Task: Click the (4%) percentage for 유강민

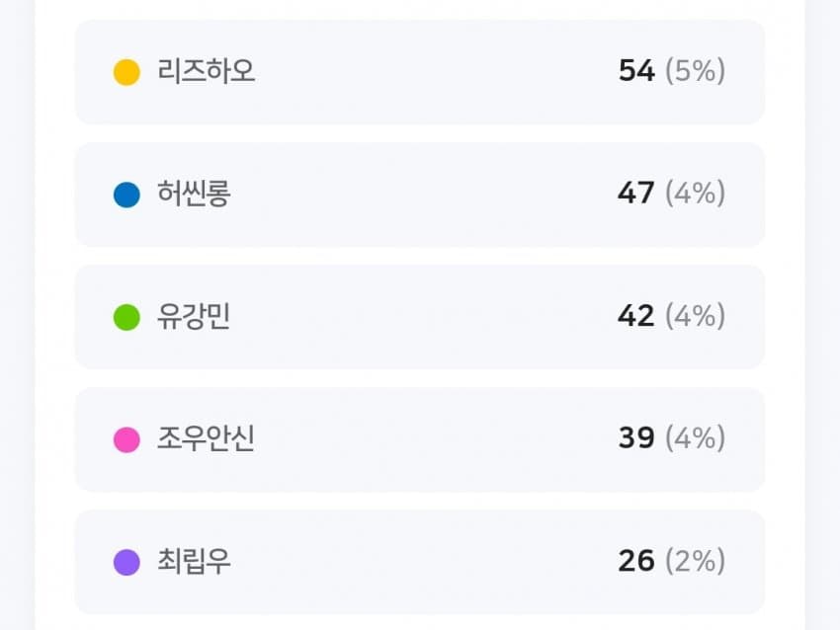Action: 696,316
